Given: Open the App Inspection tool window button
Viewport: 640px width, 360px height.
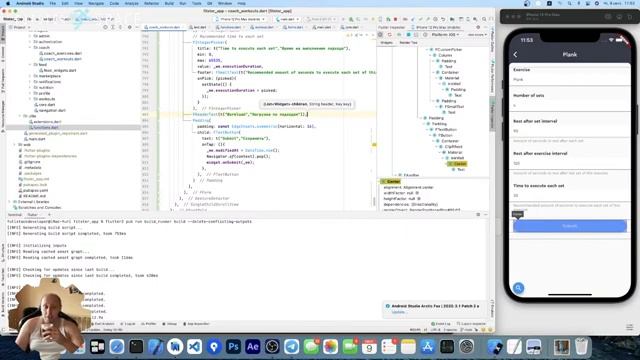Looking at the screenshot, I should (196, 324).
